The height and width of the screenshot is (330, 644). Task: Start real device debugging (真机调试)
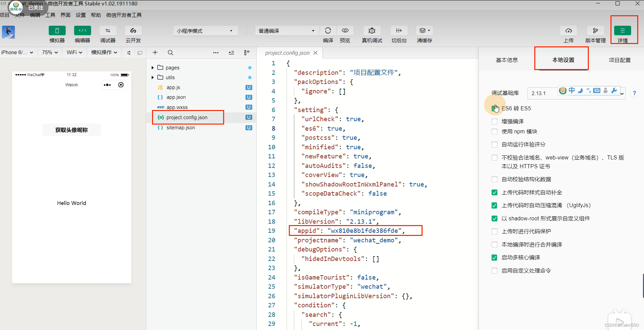[372, 30]
